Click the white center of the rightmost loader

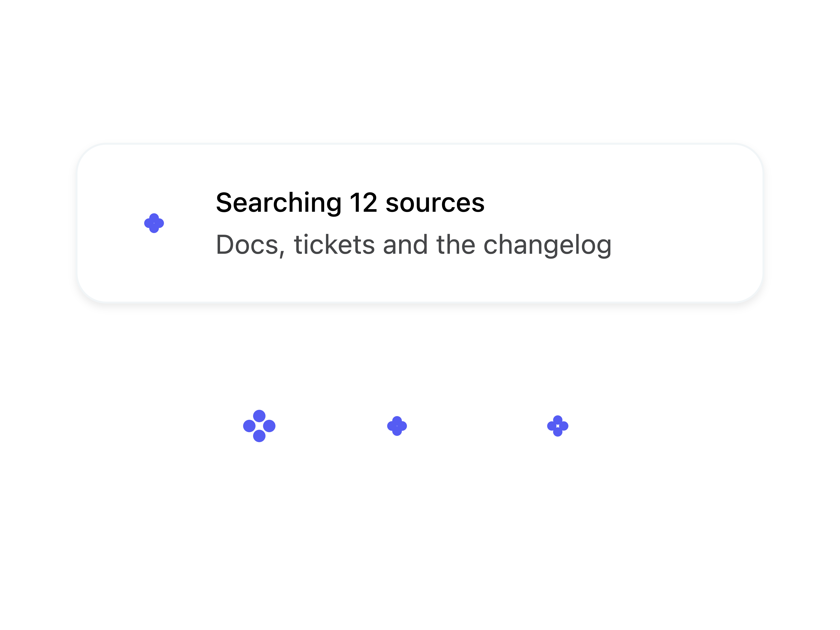coord(557,426)
